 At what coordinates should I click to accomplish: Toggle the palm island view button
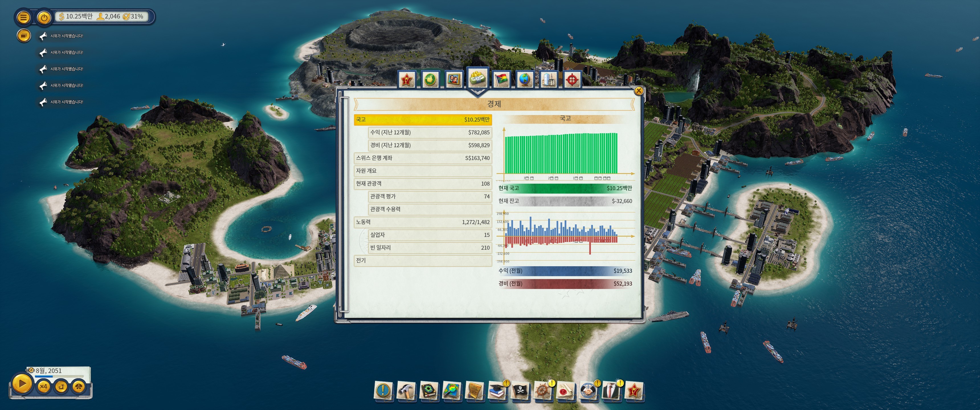(x=61, y=386)
